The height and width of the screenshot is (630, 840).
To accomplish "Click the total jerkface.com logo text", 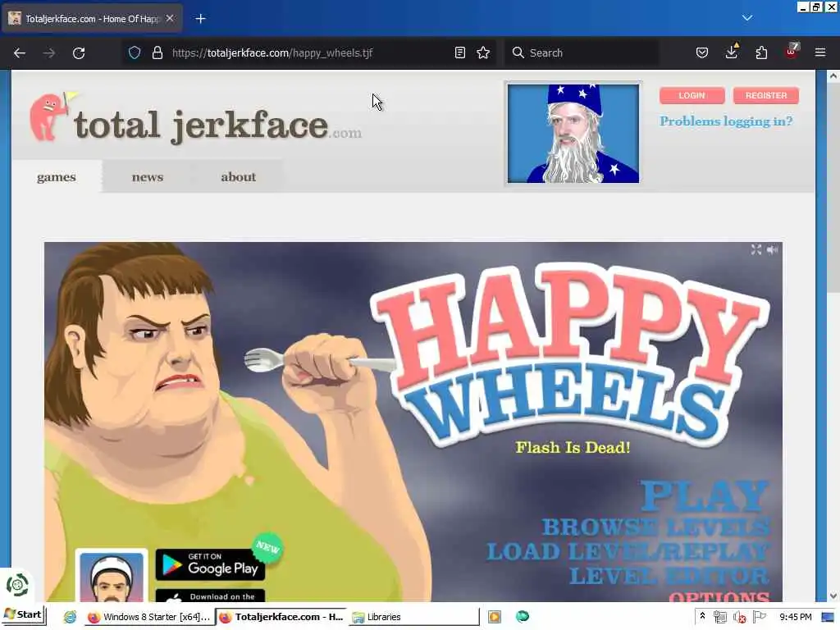I will click(x=217, y=126).
